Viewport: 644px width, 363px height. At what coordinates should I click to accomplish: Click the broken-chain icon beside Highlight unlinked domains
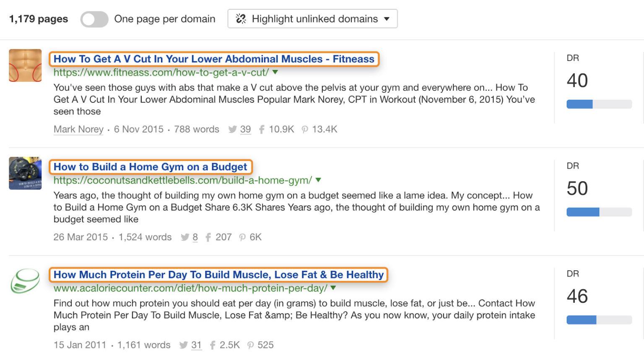point(240,18)
